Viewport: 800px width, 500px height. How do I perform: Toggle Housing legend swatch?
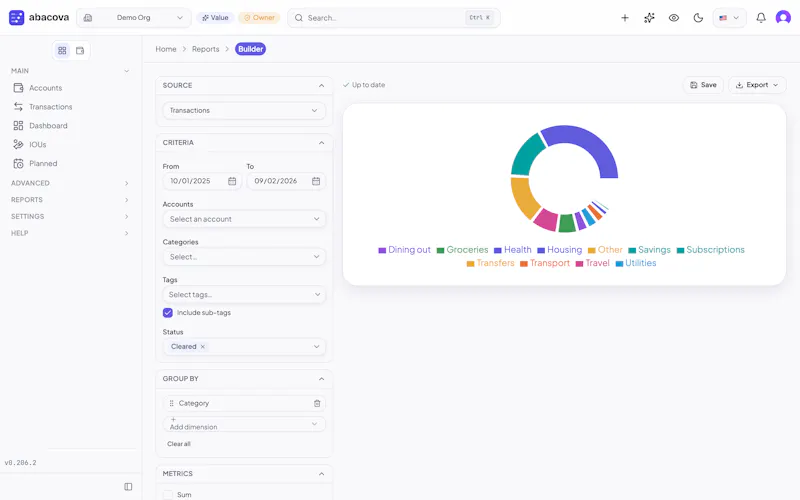(x=541, y=250)
